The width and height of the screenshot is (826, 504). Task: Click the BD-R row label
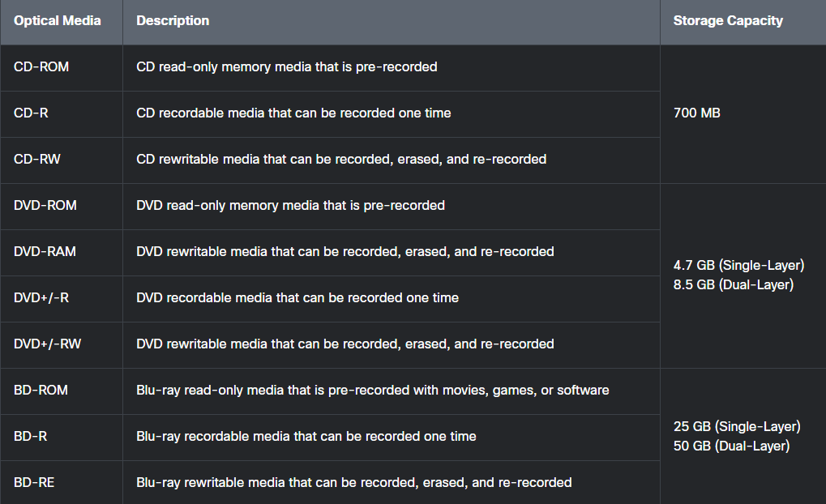click(31, 436)
